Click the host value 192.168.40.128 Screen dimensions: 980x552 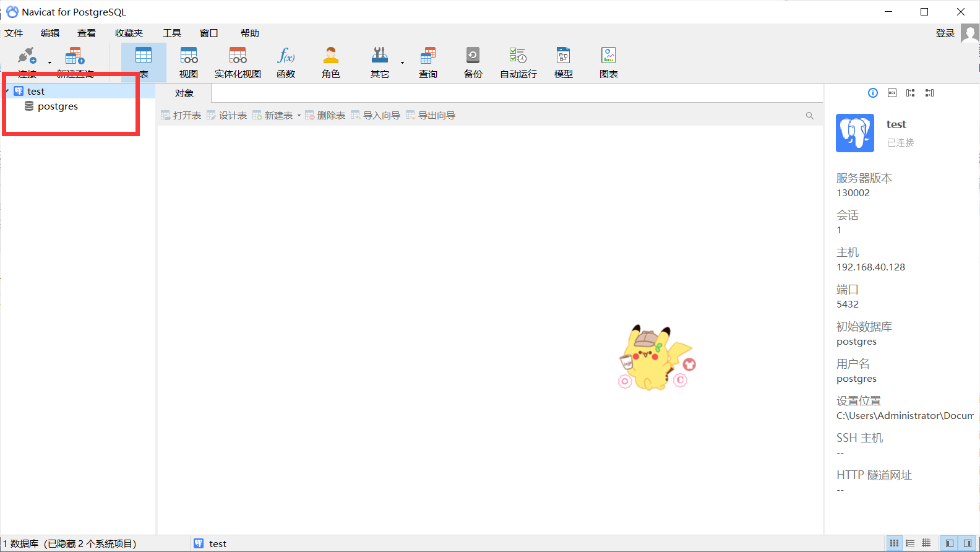pos(870,267)
